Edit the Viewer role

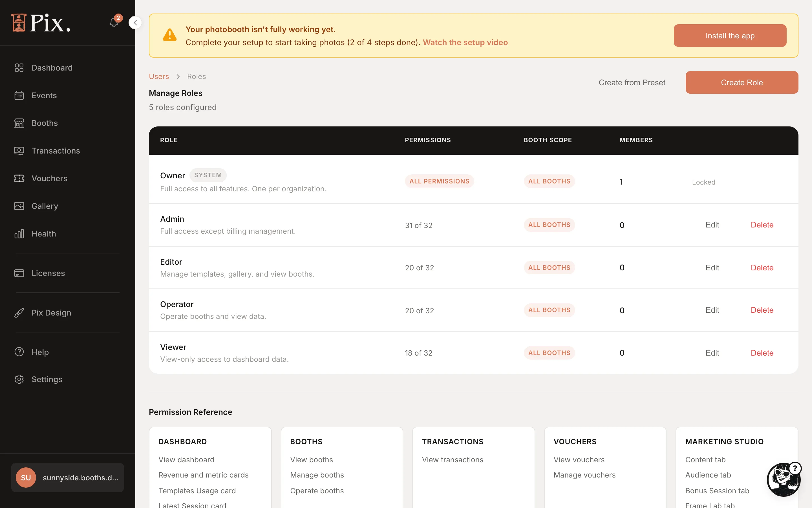[x=712, y=353]
